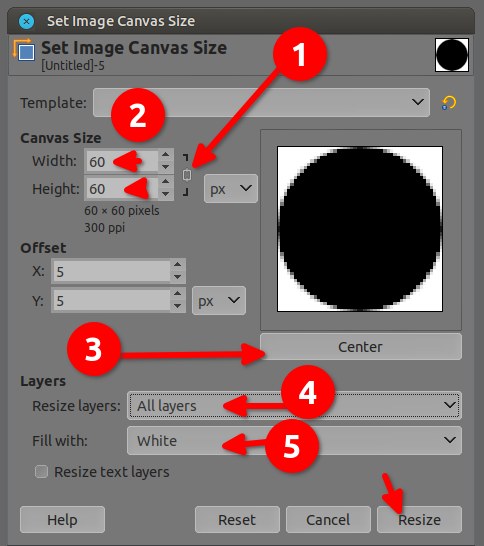Decrease Width with the down arrow

click(166, 167)
